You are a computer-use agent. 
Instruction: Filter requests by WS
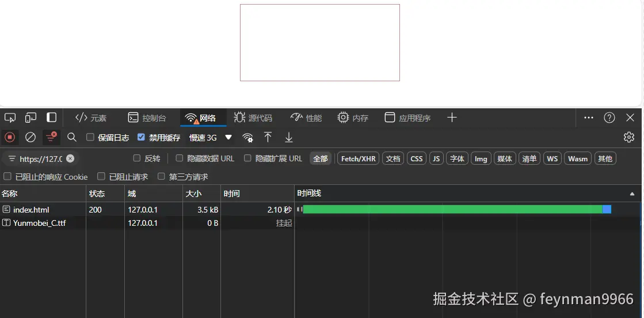click(552, 158)
